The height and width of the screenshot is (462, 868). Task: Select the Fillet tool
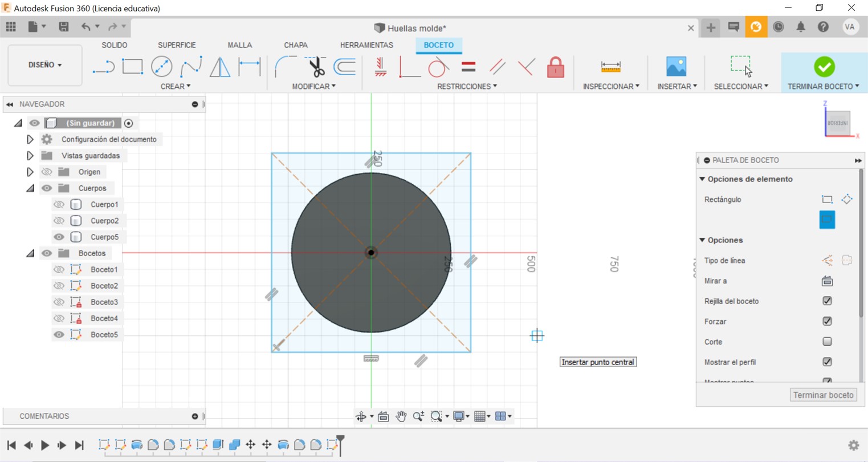[x=285, y=67]
